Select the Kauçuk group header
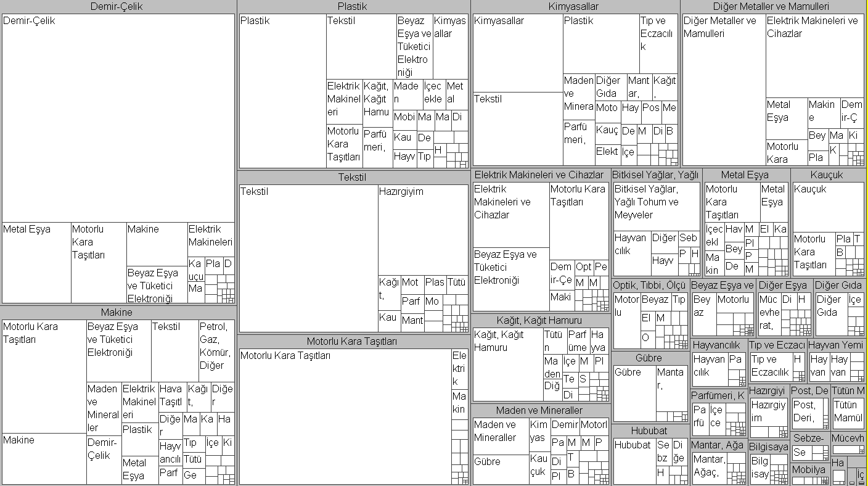 coord(828,175)
